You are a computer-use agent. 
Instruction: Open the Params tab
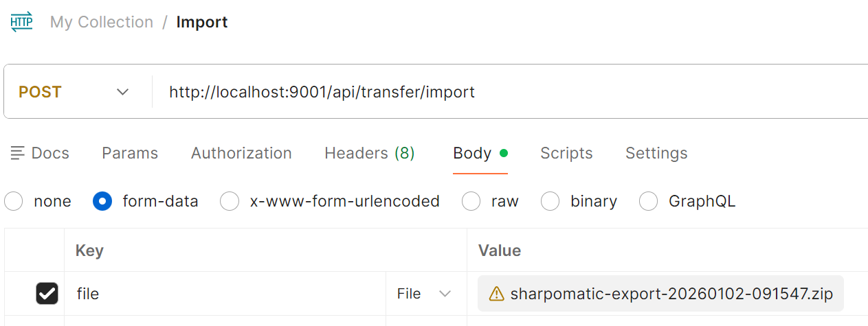tap(130, 153)
